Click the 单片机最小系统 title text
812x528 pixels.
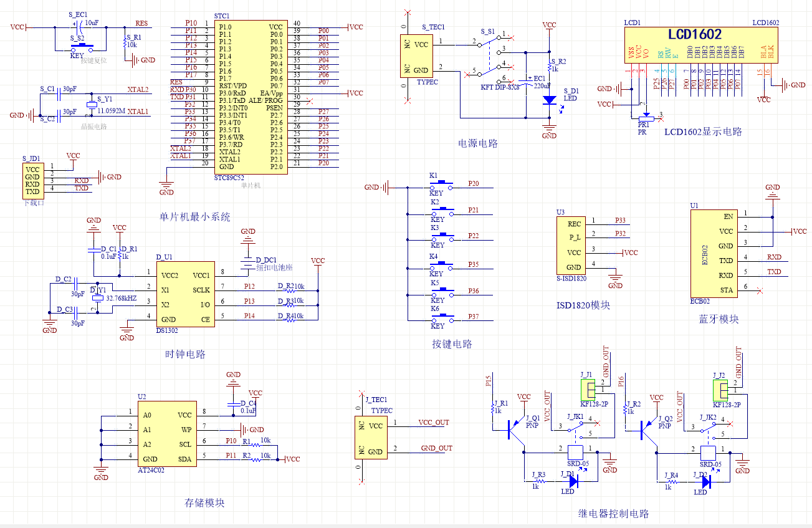[195, 217]
